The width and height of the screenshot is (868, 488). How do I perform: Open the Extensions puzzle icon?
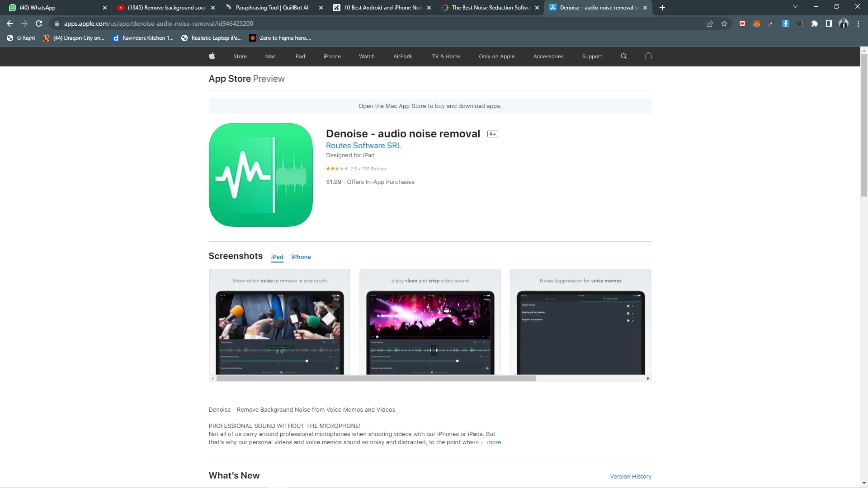815,23
